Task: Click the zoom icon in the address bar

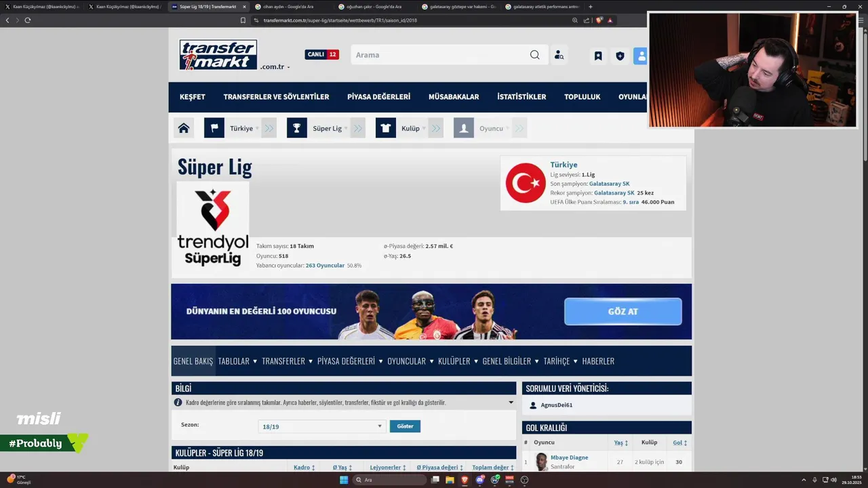Action: pyautogui.click(x=575, y=20)
